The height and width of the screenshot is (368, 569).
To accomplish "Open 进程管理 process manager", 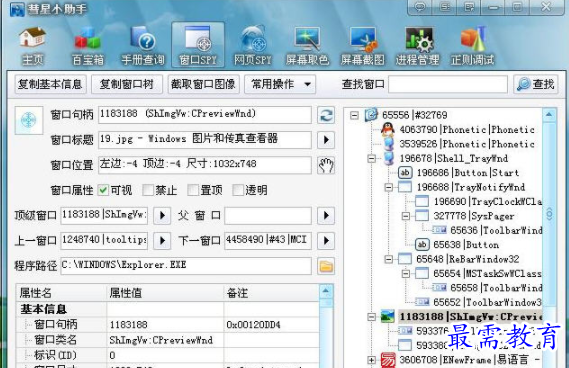I will coord(418,45).
